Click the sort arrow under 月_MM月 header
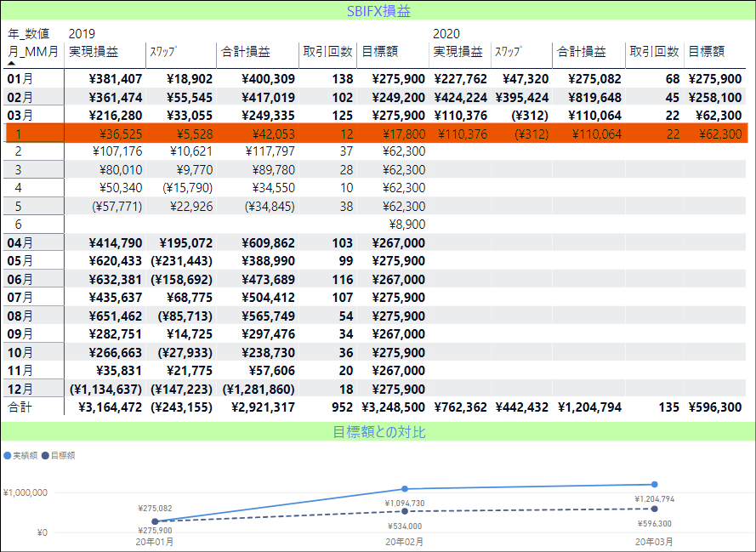The width and height of the screenshot is (756, 552). point(12,63)
